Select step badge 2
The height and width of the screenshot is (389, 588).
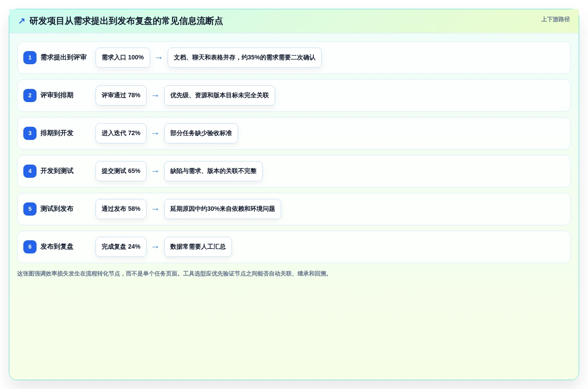30,95
